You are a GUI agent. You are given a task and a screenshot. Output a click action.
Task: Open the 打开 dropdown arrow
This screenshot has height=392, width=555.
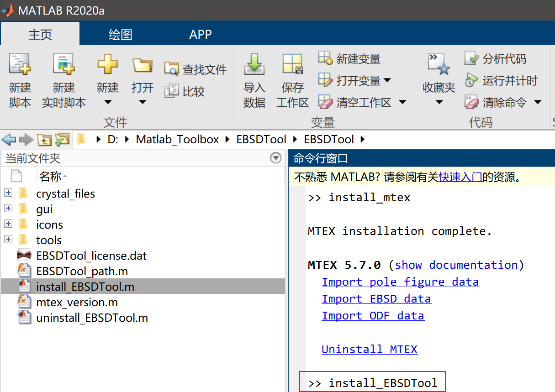click(143, 102)
